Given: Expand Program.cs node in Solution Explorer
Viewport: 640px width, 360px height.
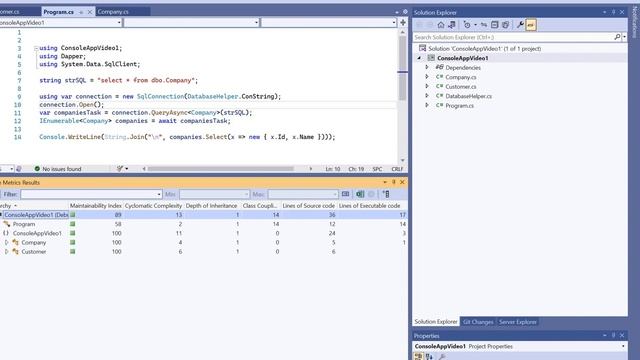Looking at the screenshot, I should (427, 105).
